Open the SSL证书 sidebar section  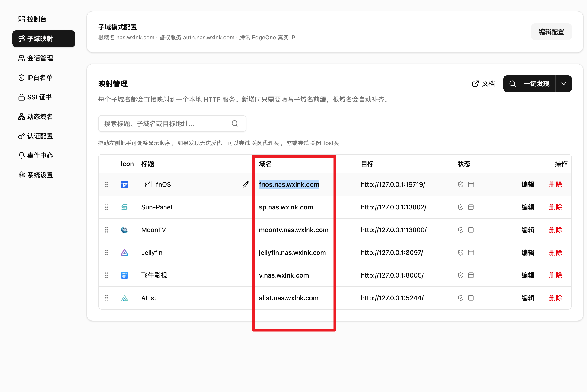(39, 97)
